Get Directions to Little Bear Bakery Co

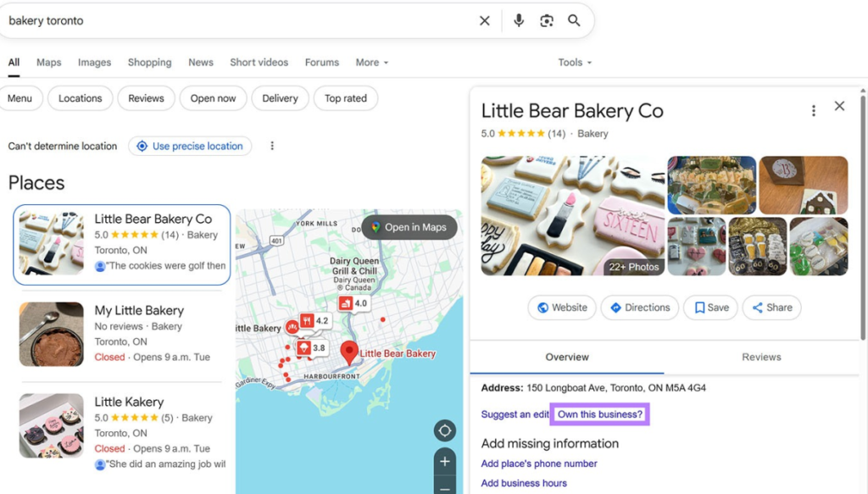[640, 308]
